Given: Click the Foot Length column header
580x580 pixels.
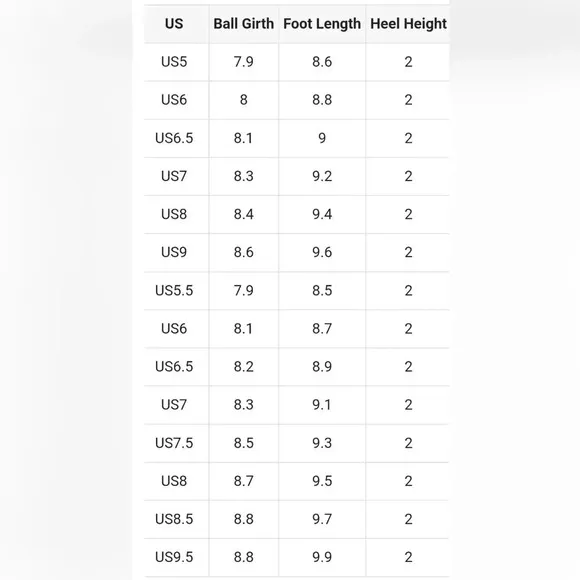Looking at the screenshot, I should click(322, 24).
